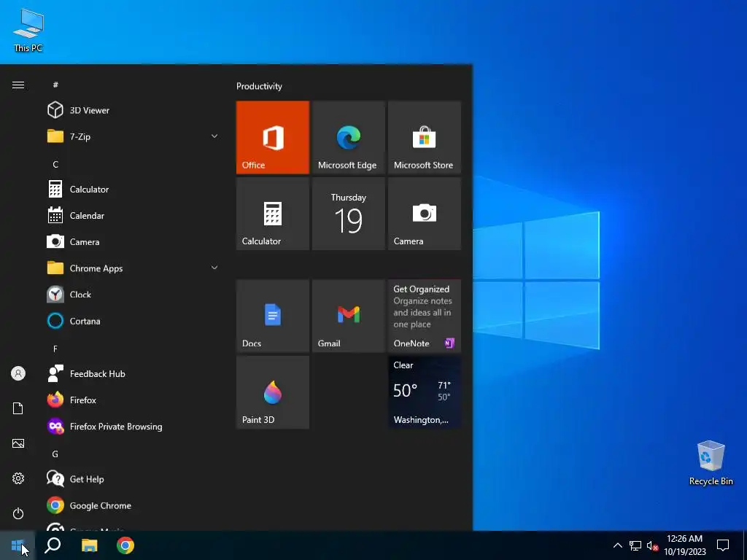This screenshot has height=560, width=747.
Task: Expand the Chrome Apps folder chevron
Action: 214,268
